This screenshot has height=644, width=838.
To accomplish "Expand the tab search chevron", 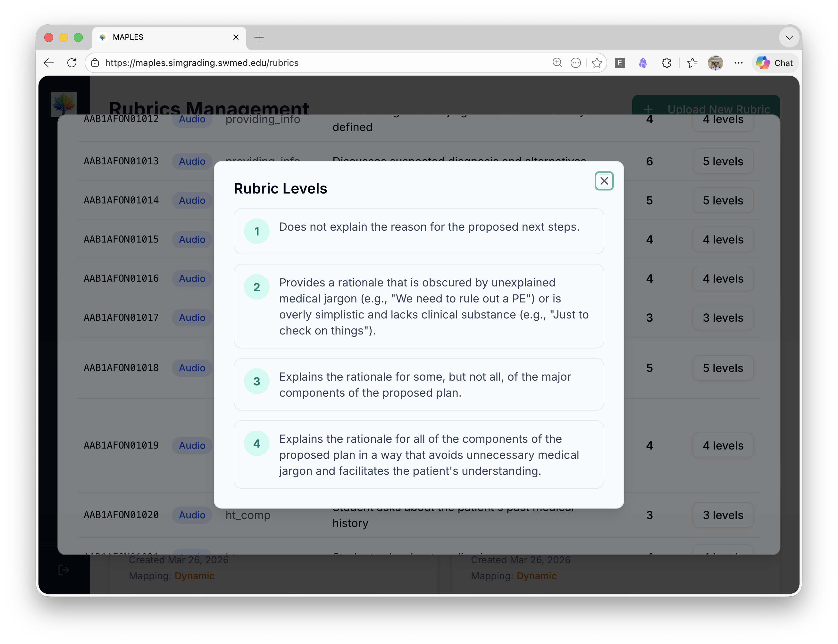I will point(789,37).
